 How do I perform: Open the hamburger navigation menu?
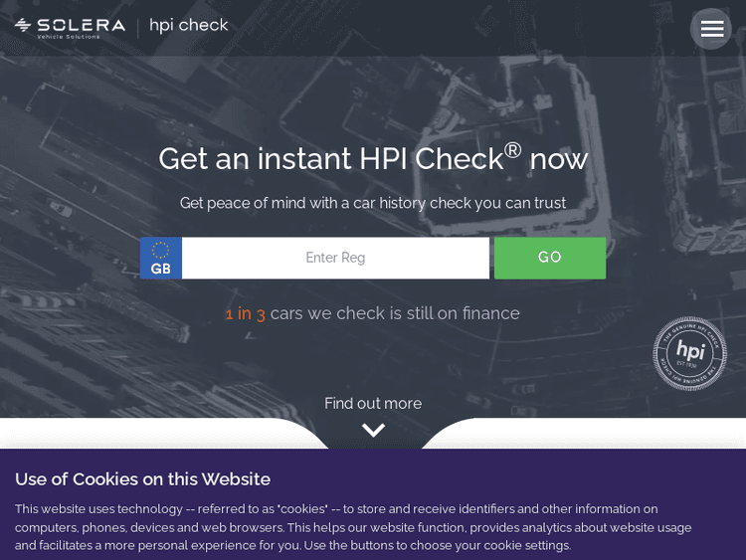(x=711, y=29)
